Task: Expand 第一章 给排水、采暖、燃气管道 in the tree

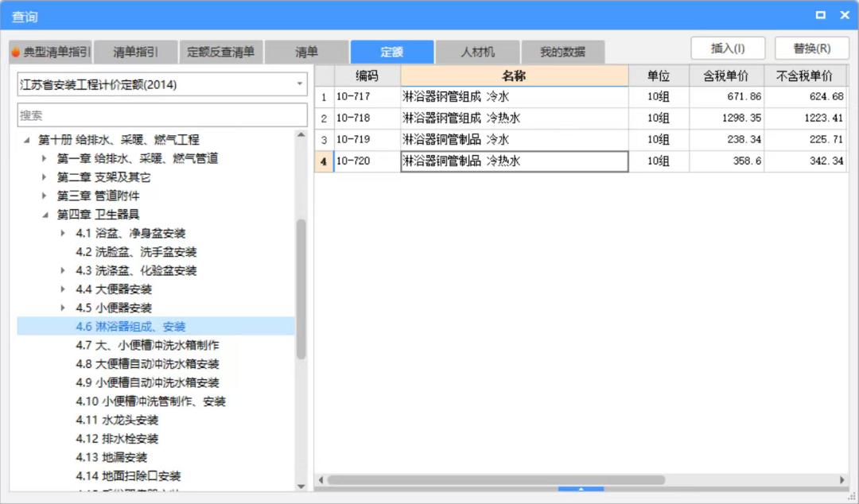Action: tap(44, 157)
